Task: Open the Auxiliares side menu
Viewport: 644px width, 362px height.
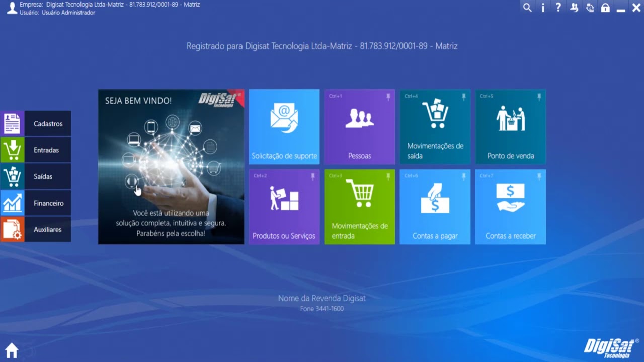Action: (35, 229)
